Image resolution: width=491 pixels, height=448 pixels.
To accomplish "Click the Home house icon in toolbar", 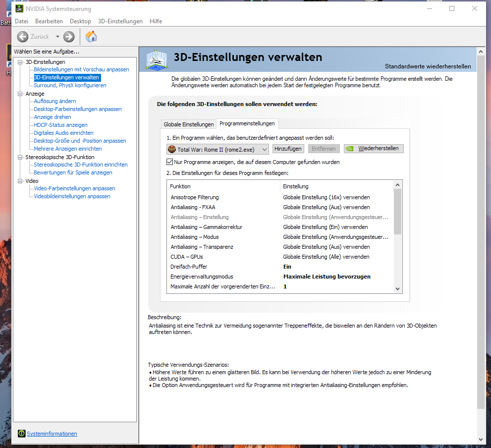I will coord(91,36).
